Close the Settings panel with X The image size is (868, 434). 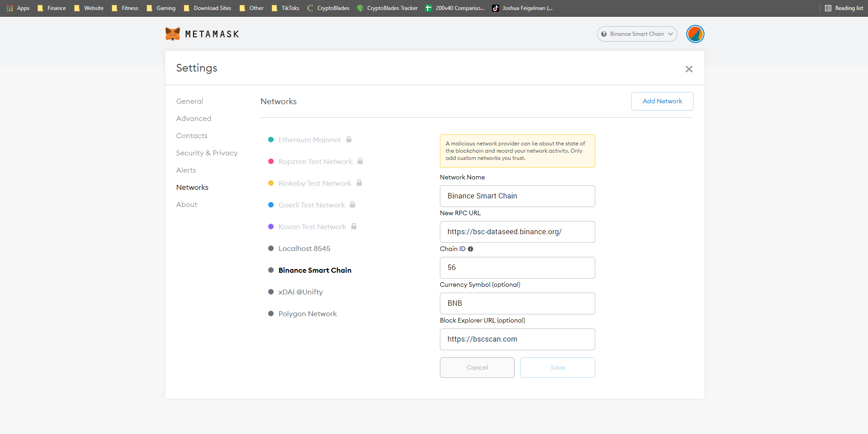689,69
